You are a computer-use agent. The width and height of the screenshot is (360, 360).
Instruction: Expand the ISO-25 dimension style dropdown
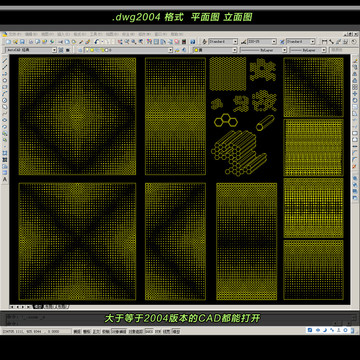pos(262,42)
